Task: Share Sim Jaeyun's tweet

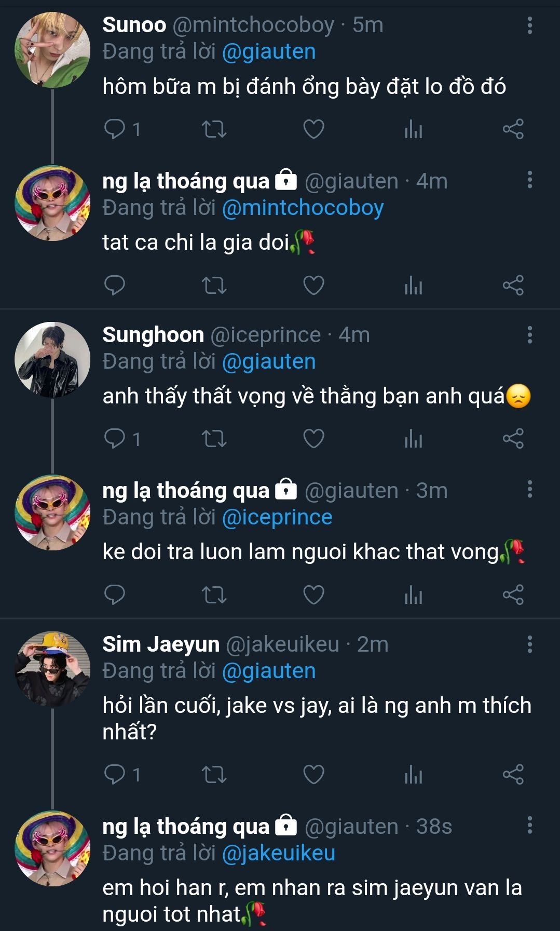Action: click(513, 774)
